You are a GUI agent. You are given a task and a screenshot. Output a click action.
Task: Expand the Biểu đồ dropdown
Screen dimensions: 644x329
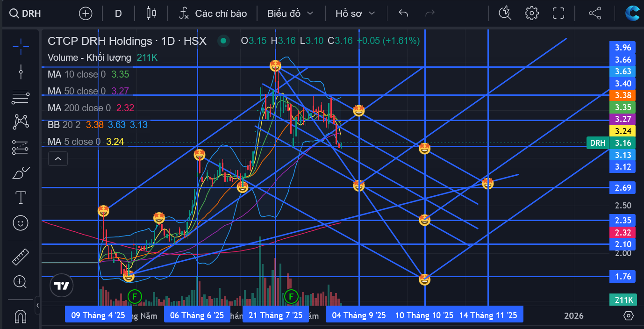(x=290, y=13)
